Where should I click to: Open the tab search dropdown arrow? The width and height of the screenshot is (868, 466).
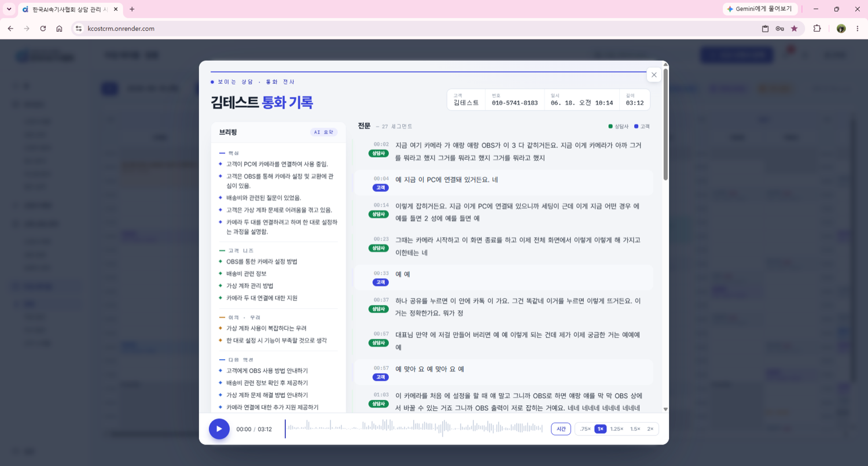(x=9, y=9)
